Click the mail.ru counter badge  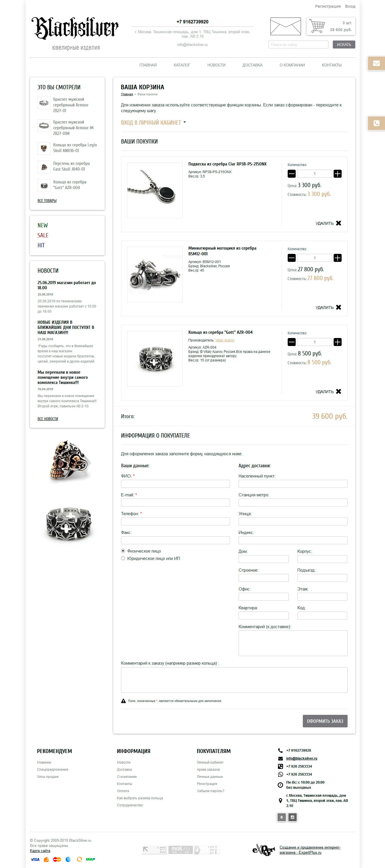180,849
